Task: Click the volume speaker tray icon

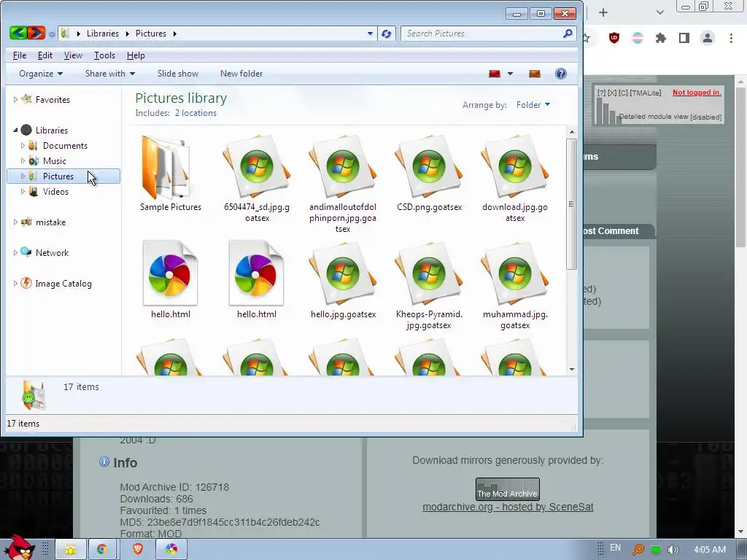Action: [673, 550]
